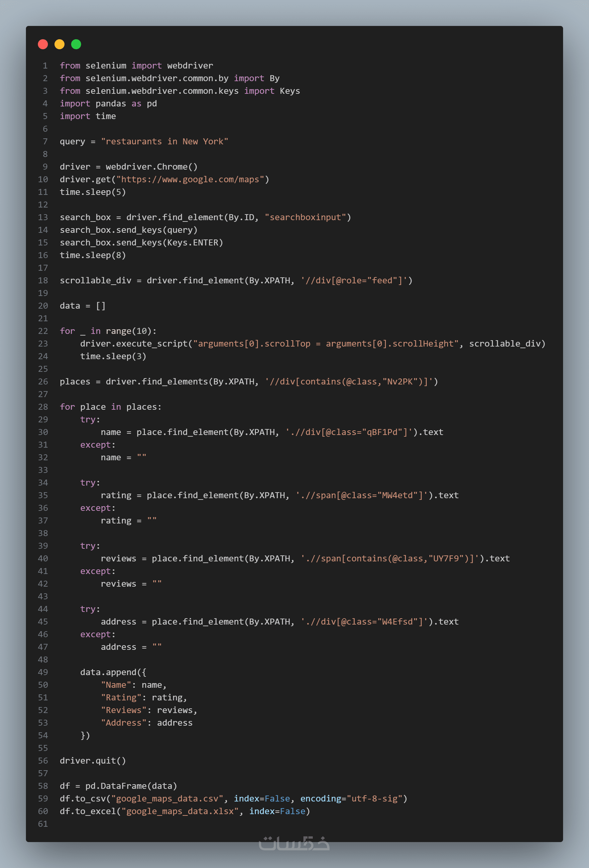The height and width of the screenshot is (868, 589).
Task: Click the Arabic watermark logo at bottom
Action: click(294, 843)
